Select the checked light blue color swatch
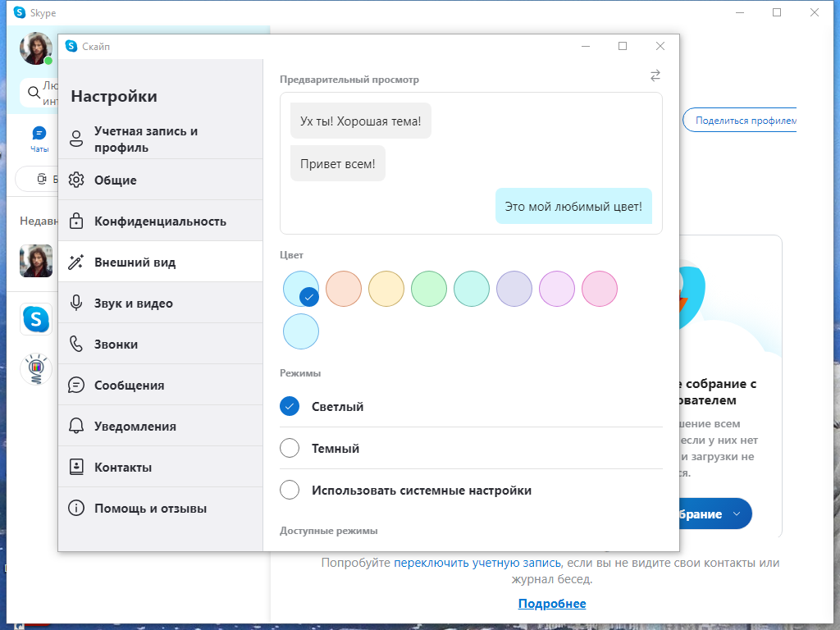Viewport: 840px width, 630px height. [x=301, y=289]
